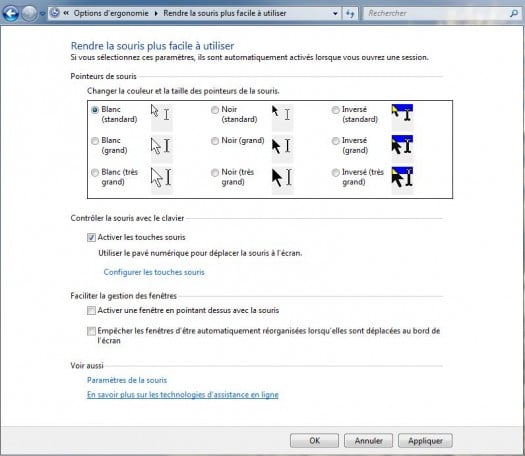Click the white extra-large pointer preview
The height and width of the screenshot is (456, 525).
pos(162,180)
